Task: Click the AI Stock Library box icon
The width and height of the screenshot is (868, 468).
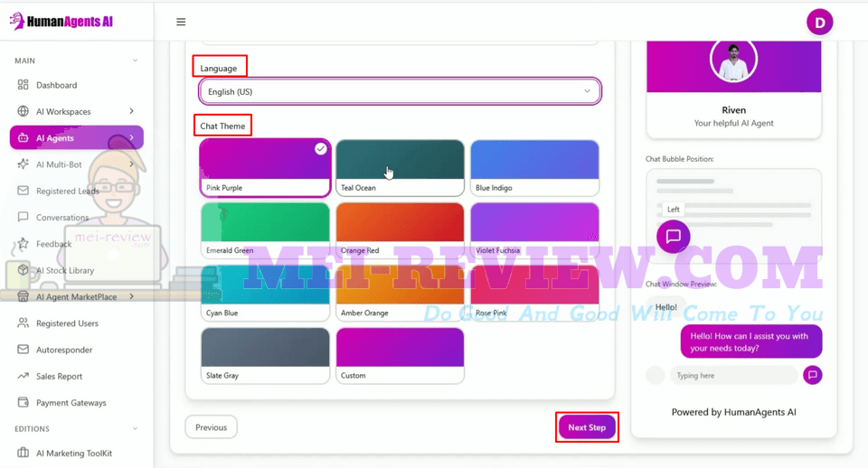Action: [23, 270]
